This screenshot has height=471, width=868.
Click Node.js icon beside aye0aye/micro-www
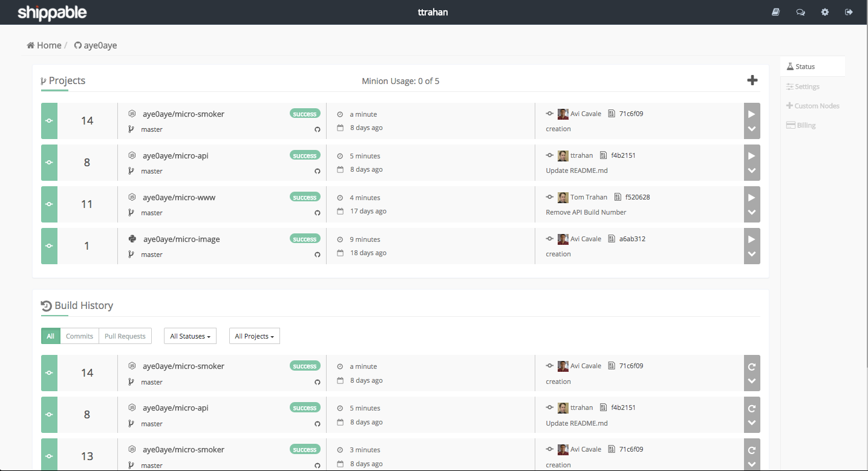132,197
